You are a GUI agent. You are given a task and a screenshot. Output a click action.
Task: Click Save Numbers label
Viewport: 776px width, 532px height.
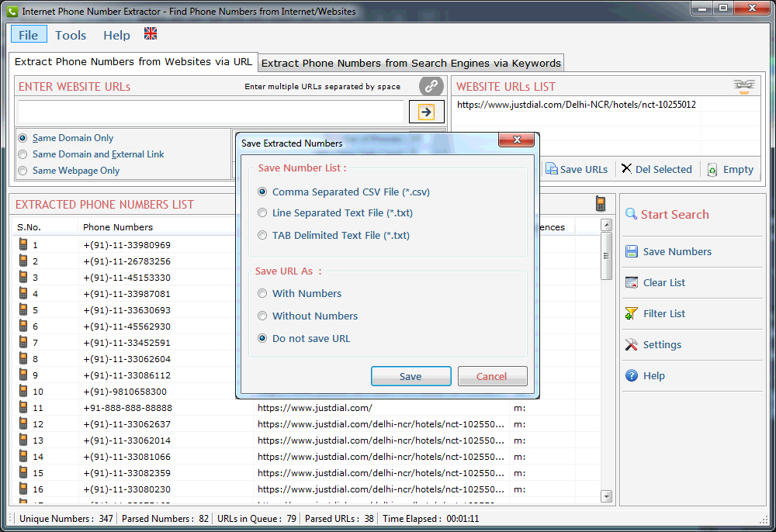[677, 252]
